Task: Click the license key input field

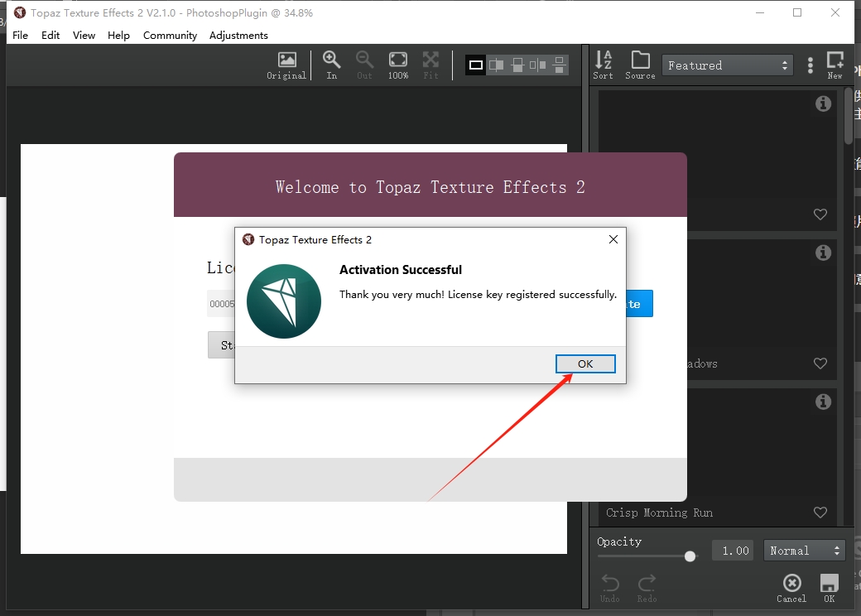Action: pos(221,304)
